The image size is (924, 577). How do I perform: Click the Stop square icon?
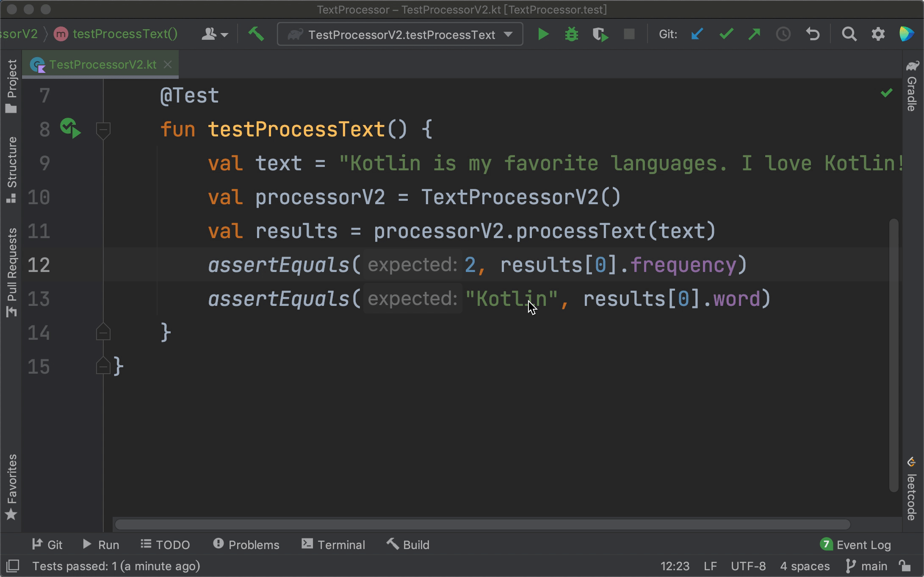(x=629, y=34)
